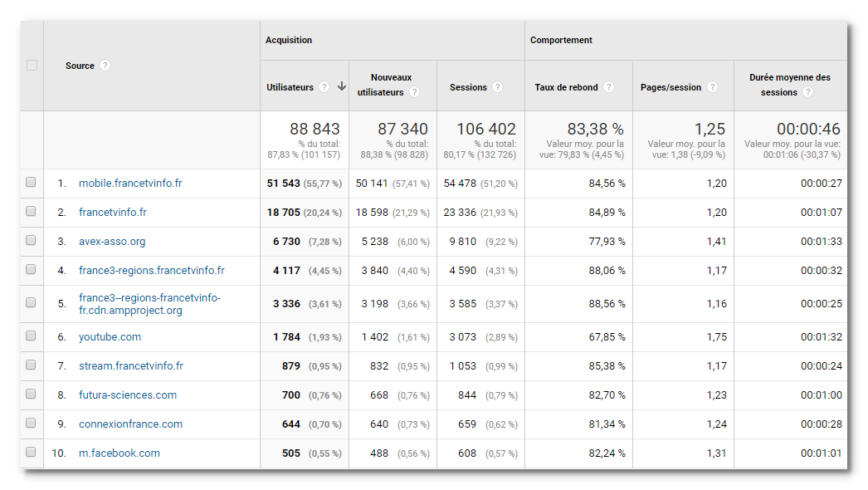Screen dimensions: 868x490
Task: Click overall pages per session 1,25
Action: (710, 129)
